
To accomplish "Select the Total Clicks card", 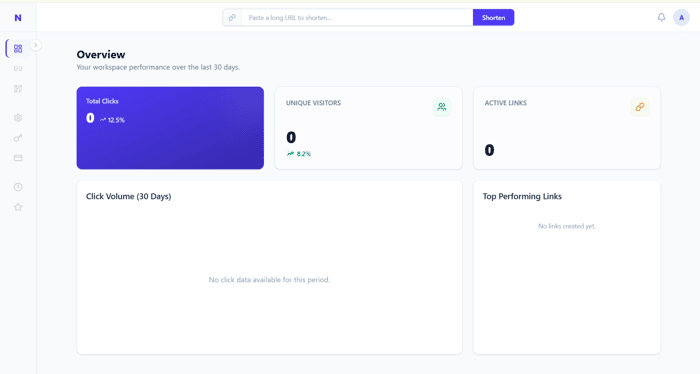I will pos(170,128).
